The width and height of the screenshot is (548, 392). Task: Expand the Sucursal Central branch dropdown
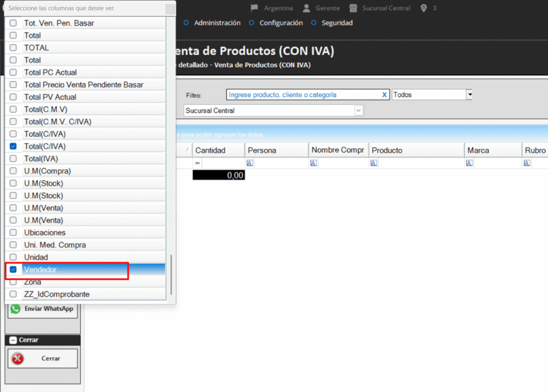point(359,110)
